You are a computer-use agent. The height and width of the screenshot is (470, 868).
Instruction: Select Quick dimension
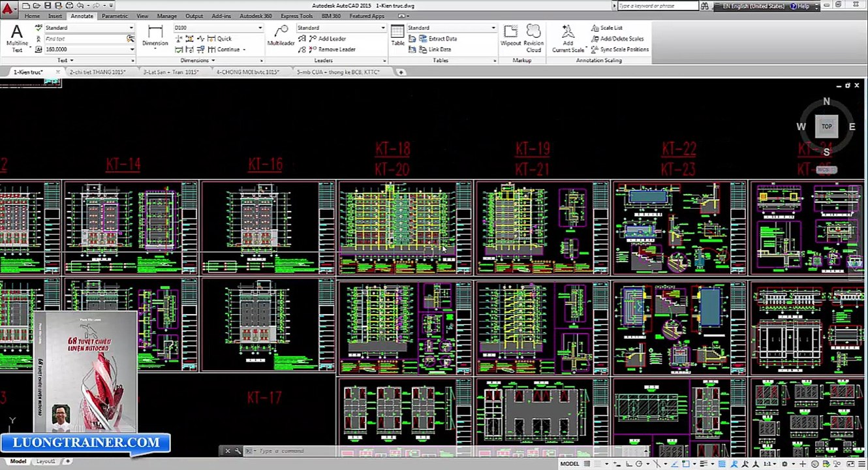coord(219,39)
